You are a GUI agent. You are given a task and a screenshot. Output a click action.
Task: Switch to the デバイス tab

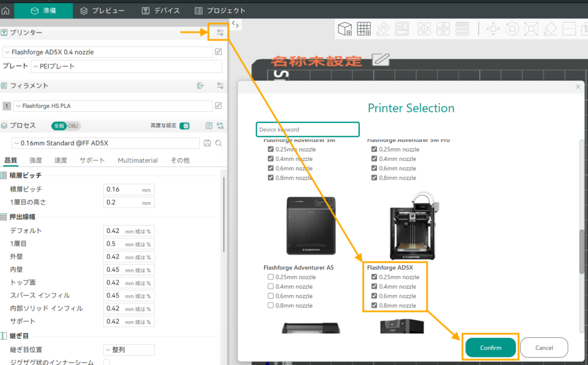[x=161, y=10]
